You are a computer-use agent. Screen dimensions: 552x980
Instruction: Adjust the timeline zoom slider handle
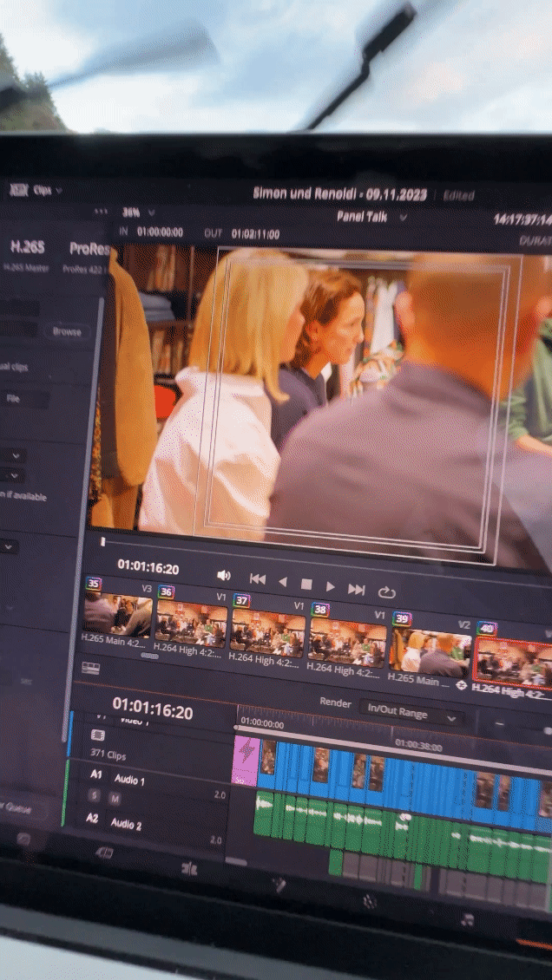(547, 730)
